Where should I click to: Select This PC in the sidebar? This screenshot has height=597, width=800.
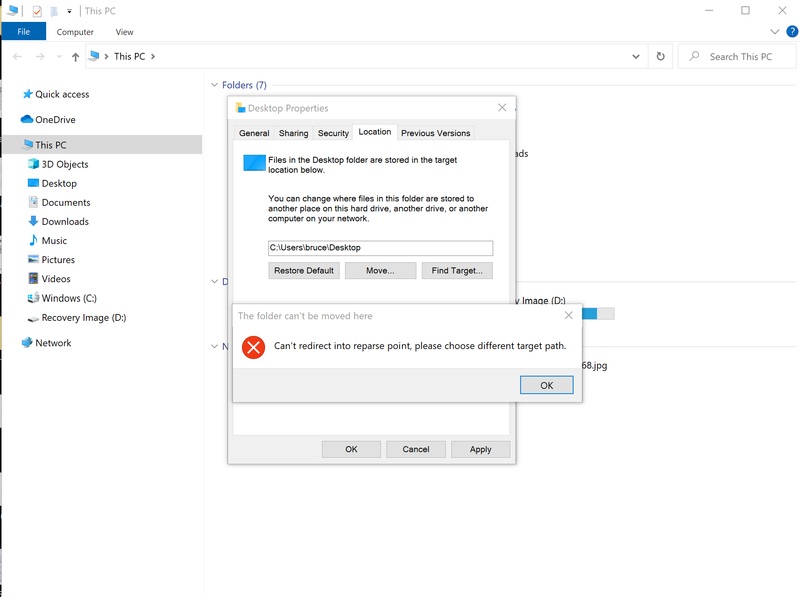click(52, 144)
